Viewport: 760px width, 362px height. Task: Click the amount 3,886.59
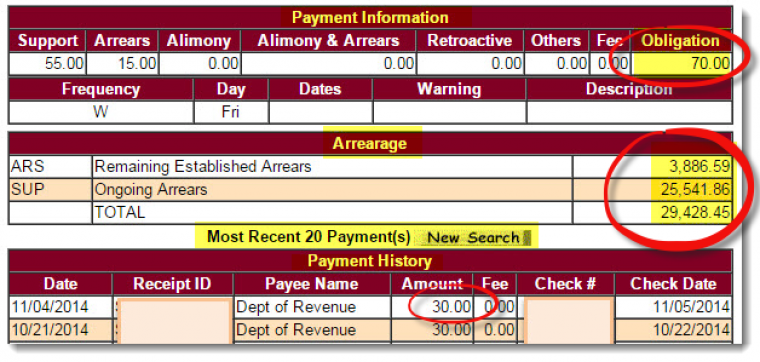tap(699, 167)
